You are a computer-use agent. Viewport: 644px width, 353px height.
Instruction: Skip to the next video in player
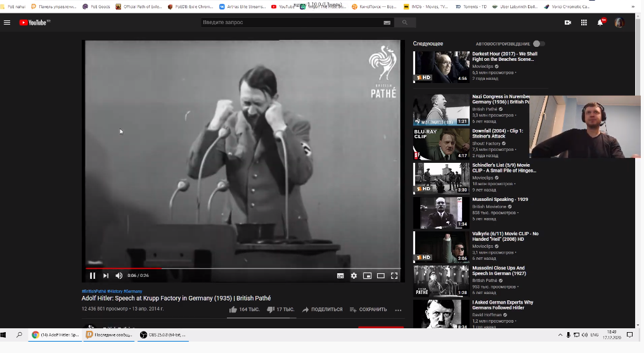tap(106, 276)
